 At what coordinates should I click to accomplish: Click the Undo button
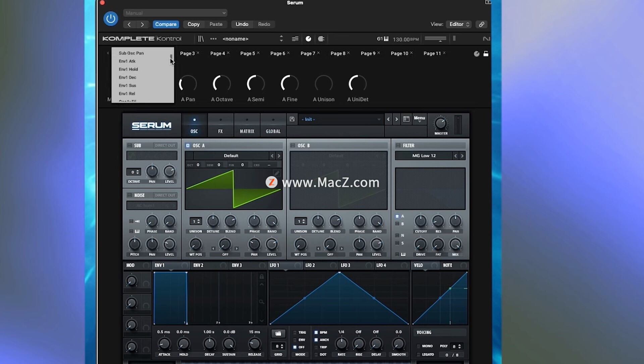tap(242, 24)
